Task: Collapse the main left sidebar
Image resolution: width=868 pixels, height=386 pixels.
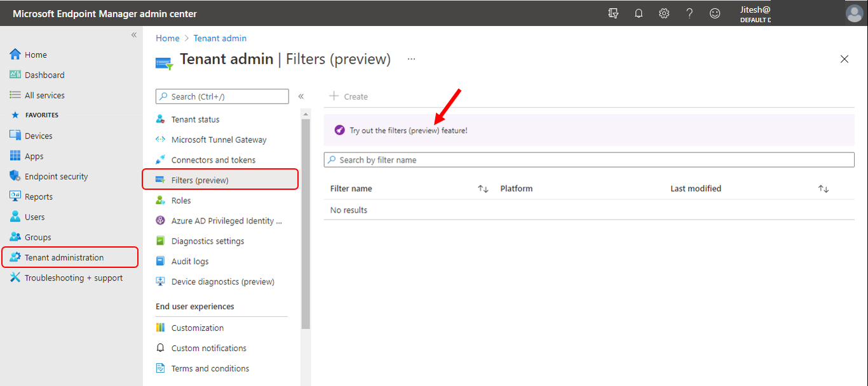Action: point(134,35)
